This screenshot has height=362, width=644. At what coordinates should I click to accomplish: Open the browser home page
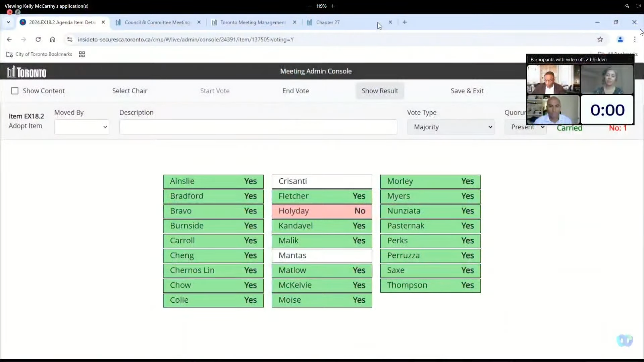point(53,40)
